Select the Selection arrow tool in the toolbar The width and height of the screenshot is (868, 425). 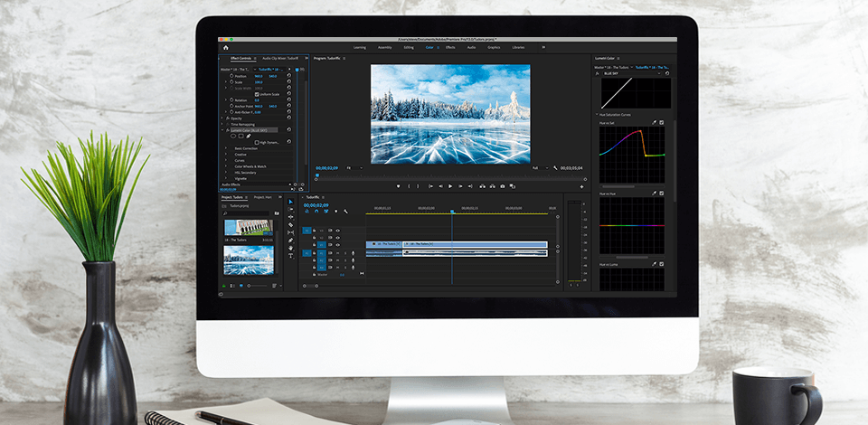[290, 203]
